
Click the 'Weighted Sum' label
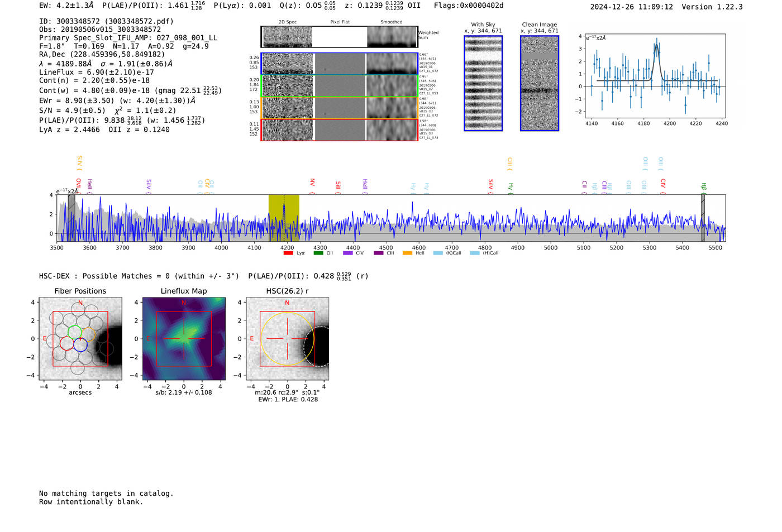point(428,35)
